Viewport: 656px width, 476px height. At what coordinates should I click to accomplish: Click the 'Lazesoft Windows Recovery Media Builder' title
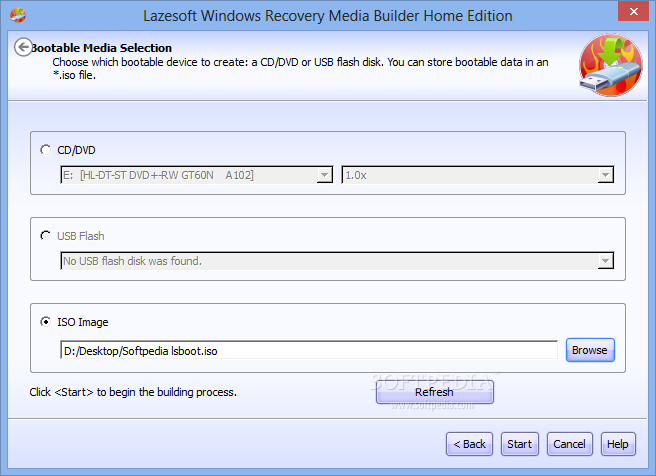click(x=328, y=16)
